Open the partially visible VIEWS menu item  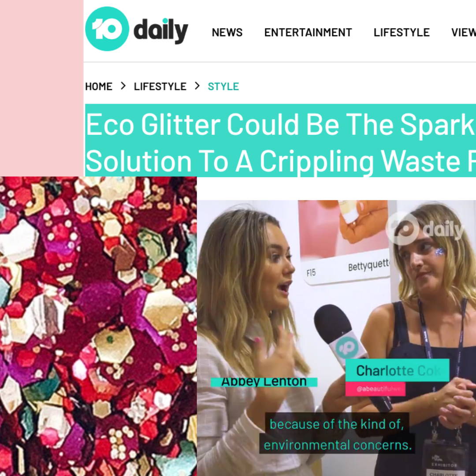point(464,33)
